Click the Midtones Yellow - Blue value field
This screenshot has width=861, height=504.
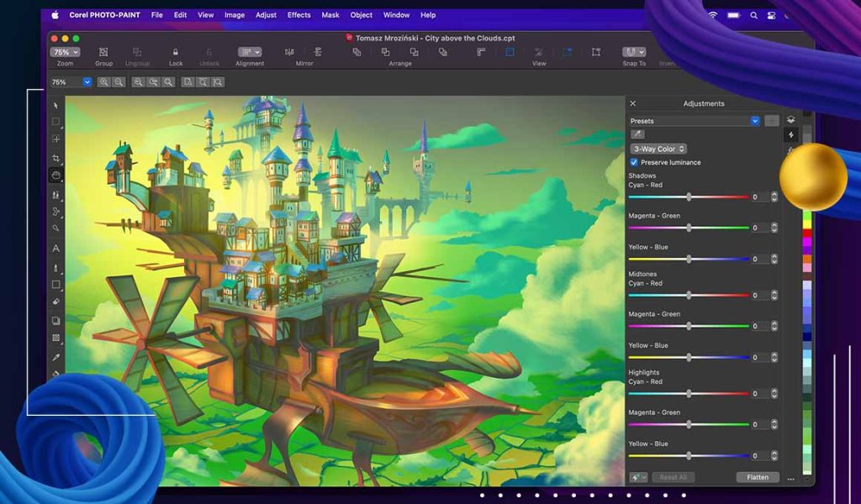[759, 358]
